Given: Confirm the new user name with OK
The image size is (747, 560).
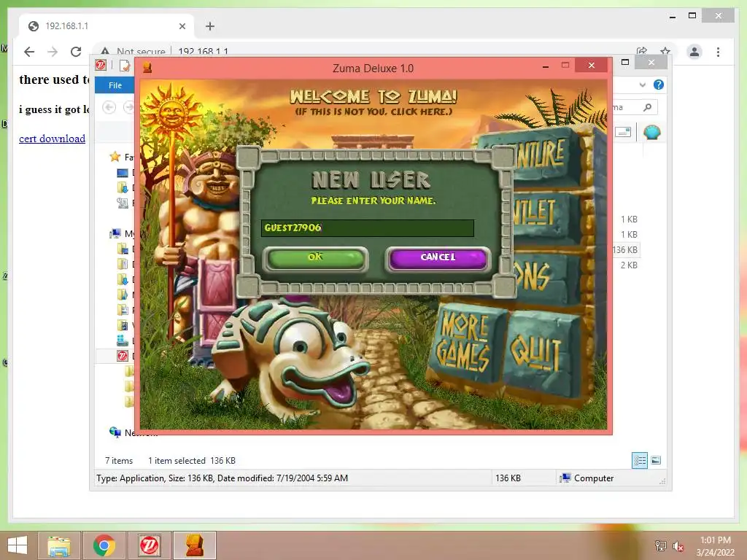Looking at the screenshot, I should pos(315,259).
